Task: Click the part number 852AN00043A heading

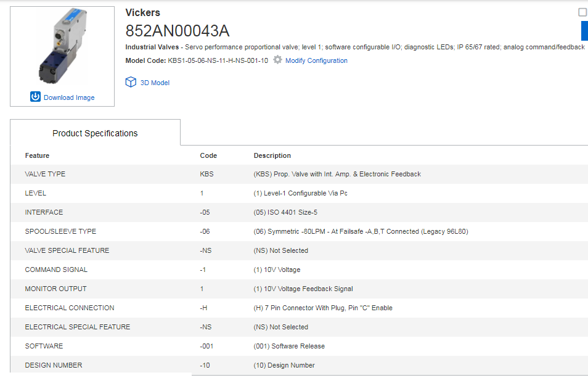Action: click(x=178, y=31)
